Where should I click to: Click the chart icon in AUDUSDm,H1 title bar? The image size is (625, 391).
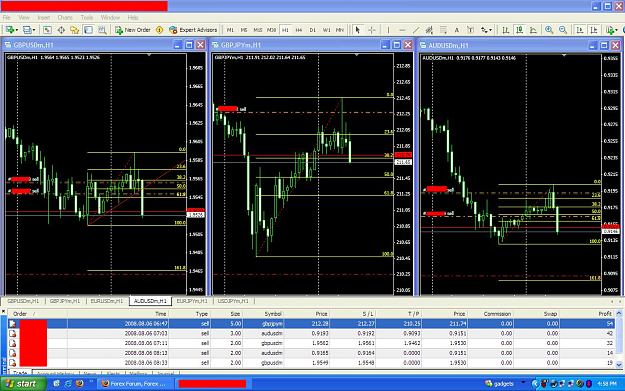423,45
